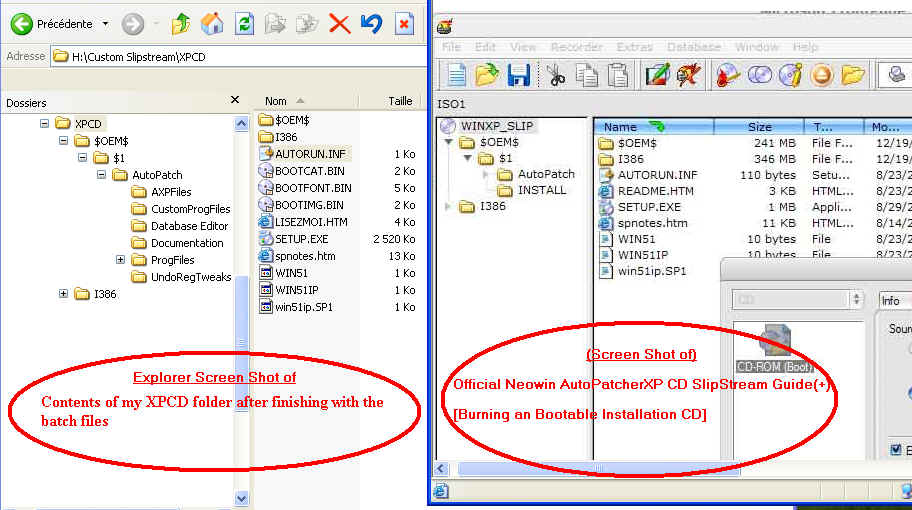
Task: Open the Edit menu in Nero
Action: click(x=485, y=47)
